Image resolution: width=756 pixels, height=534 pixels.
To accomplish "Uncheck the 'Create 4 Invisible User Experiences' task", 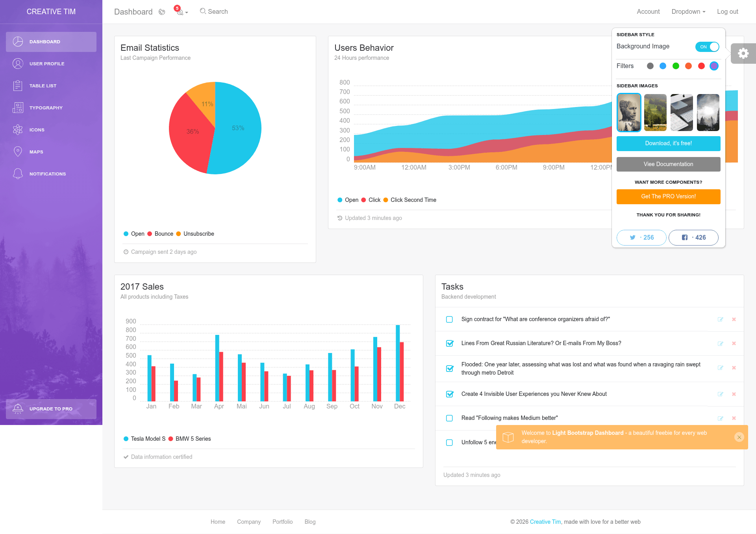I will [449, 394].
